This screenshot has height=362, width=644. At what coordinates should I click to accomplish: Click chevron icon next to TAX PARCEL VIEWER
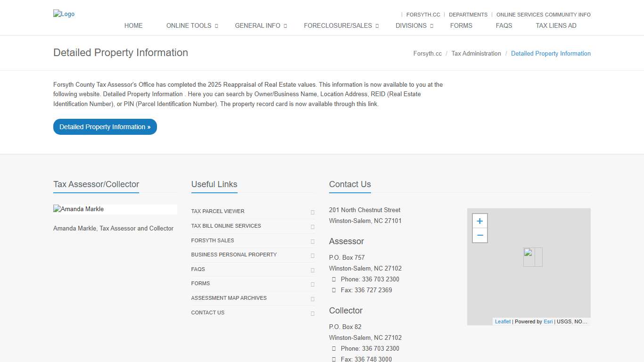pos(312,212)
